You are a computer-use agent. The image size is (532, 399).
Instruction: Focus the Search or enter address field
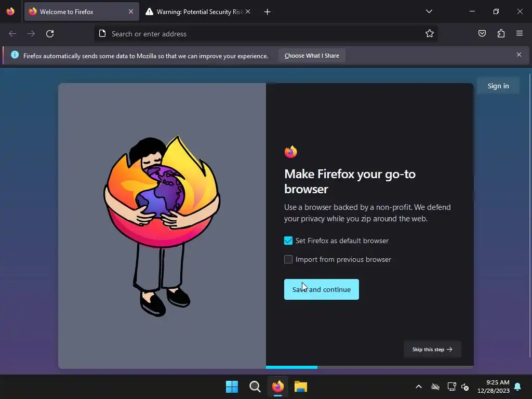[266, 34]
